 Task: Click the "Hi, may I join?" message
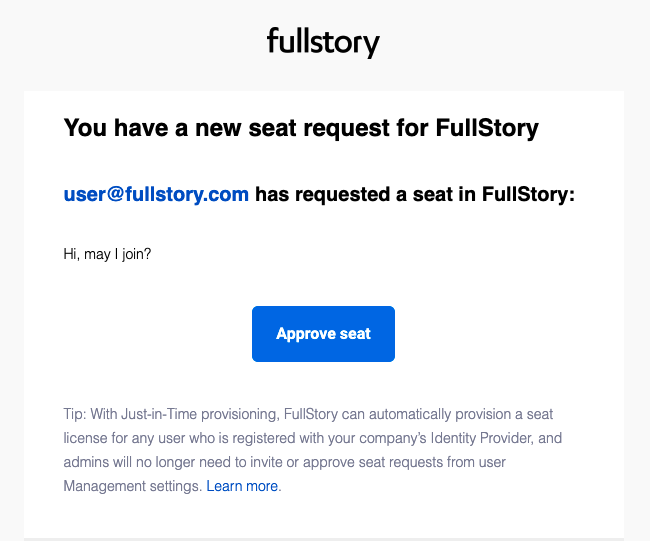107,254
